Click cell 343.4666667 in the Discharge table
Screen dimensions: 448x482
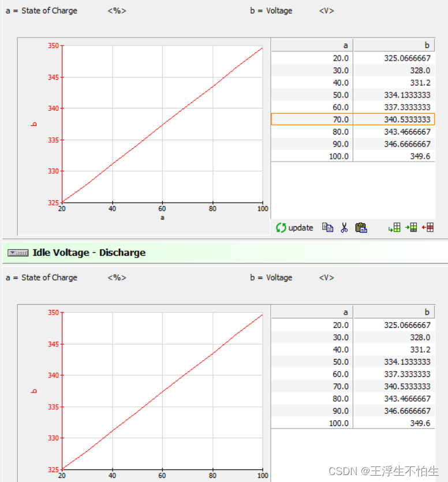(394, 399)
